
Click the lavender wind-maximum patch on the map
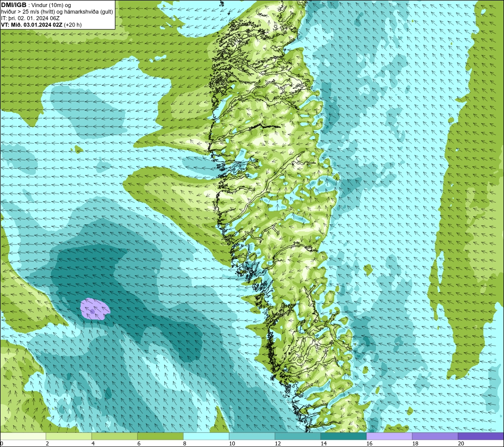point(95,309)
